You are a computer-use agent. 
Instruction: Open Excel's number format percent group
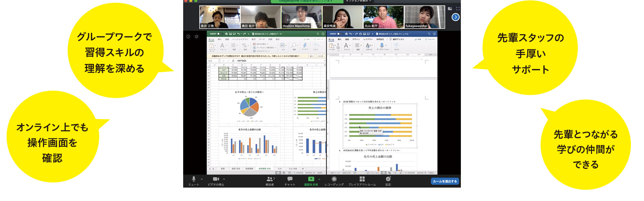coord(245,47)
